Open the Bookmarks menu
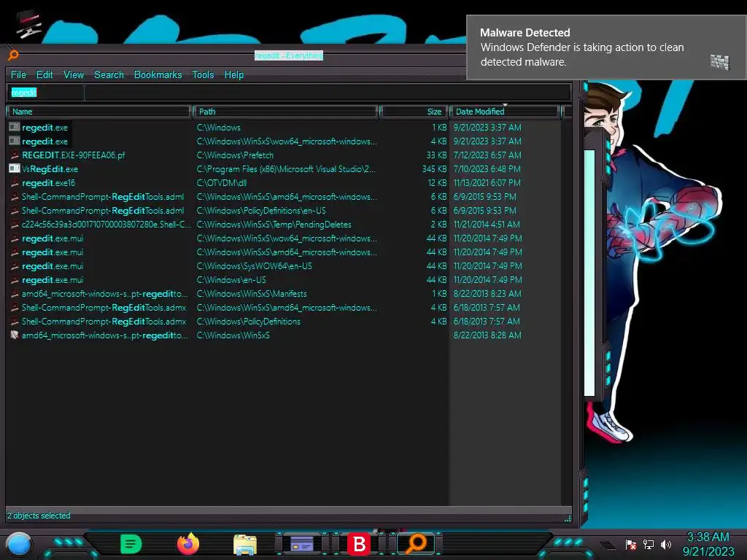Screen dimensions: 747x560 click(x=158, y=75)
